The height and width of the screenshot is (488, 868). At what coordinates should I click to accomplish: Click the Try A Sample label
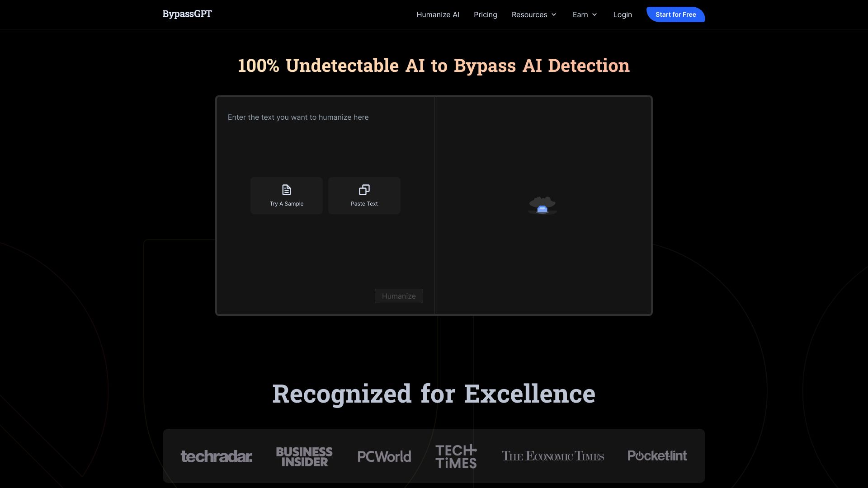point(286,204)
